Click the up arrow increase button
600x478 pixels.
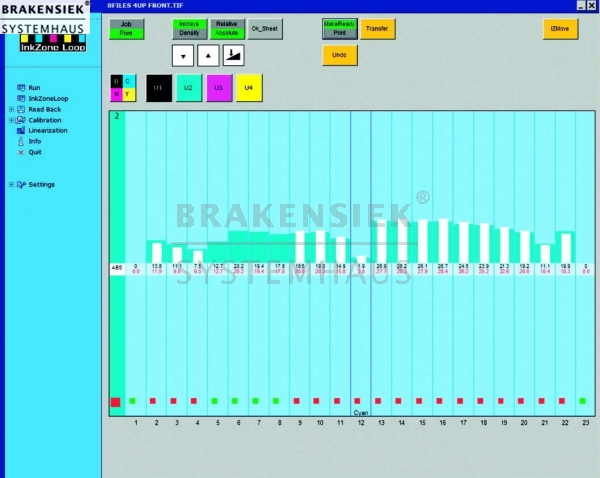[208, 56]
